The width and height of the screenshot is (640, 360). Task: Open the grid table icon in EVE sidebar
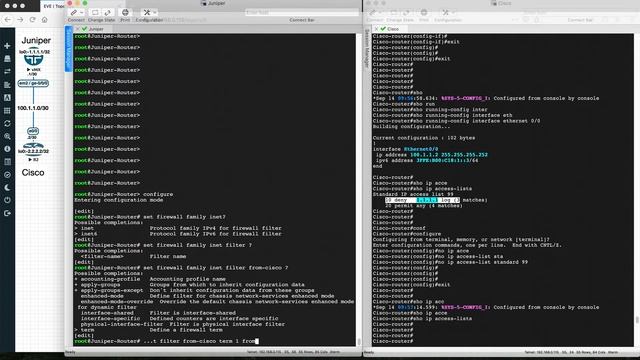pyautogui.click(x=7, y=111)
